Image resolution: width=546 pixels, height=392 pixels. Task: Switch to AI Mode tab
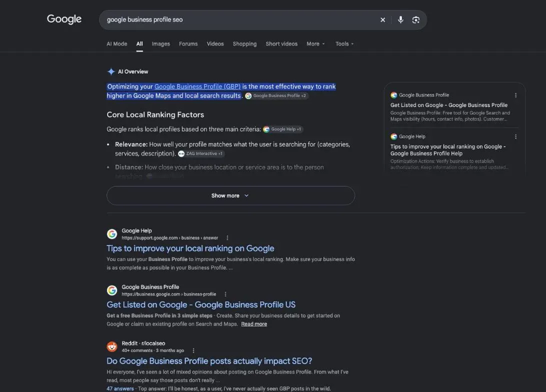(x=117, y=44)
